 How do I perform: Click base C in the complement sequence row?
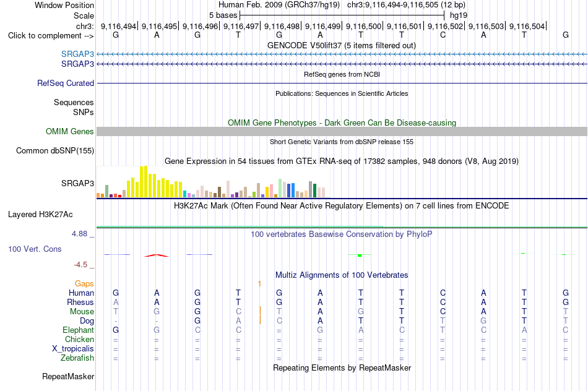[443, 35]
